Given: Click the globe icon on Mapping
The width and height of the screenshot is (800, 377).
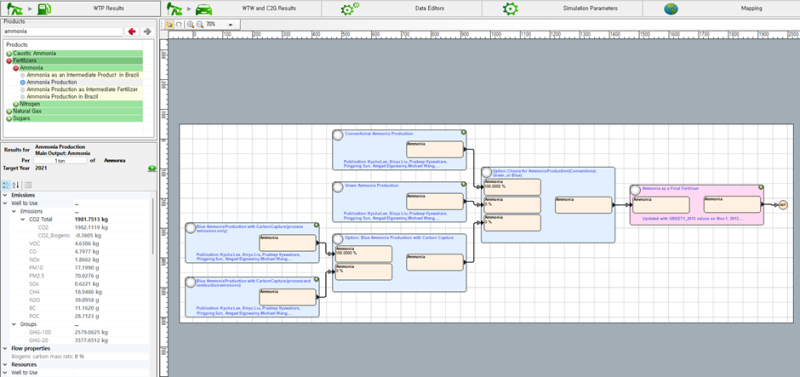Looking at the screenshot, I should (x=671, y=9).
